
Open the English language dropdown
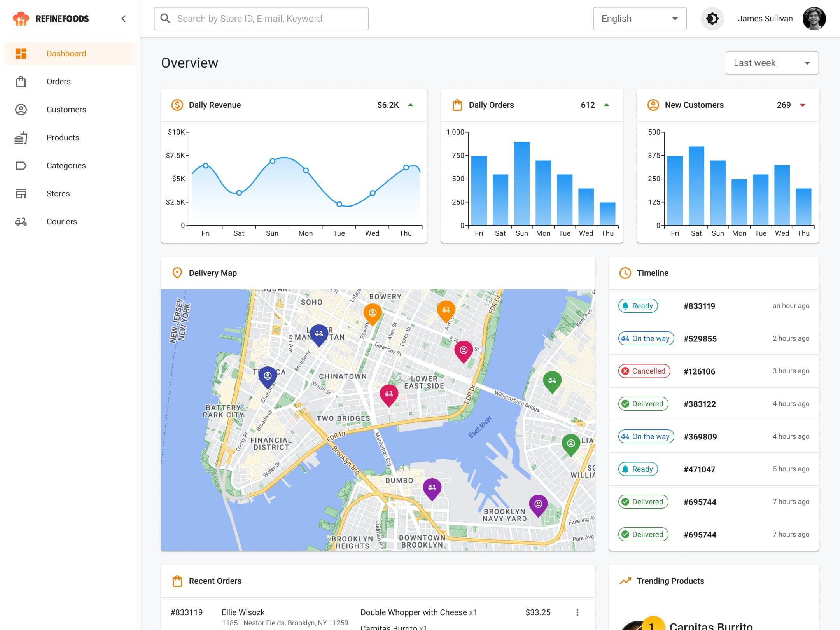640,19
